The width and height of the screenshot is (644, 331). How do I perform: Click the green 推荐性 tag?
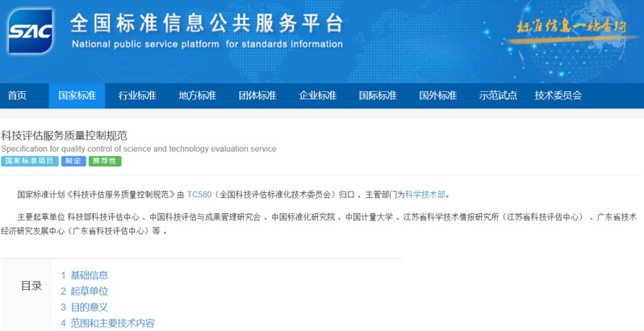tap(105, 161)
